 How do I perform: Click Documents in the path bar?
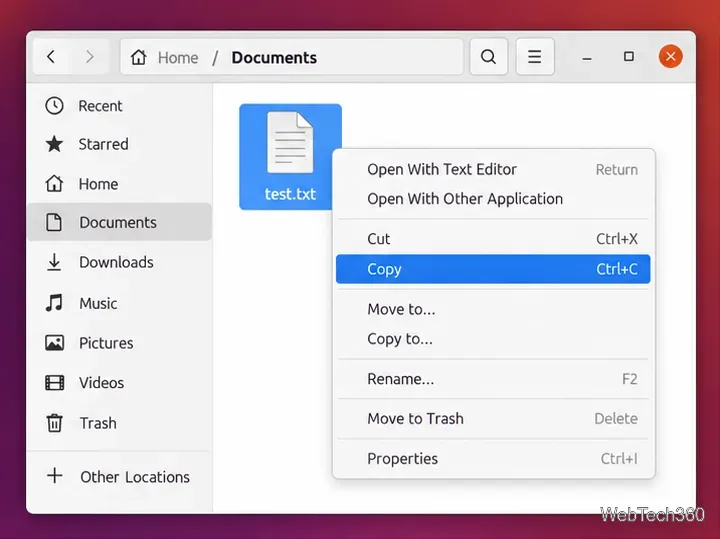coord(274,58)
